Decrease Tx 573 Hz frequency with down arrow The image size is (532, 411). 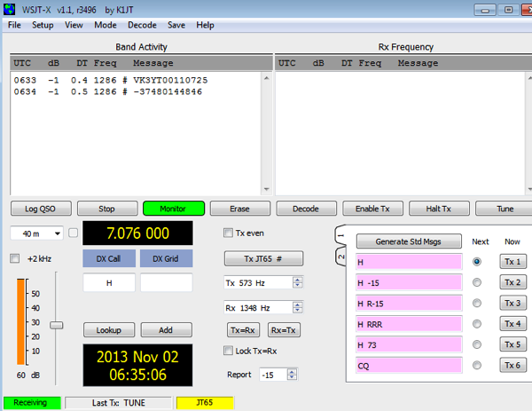(298, 285)
